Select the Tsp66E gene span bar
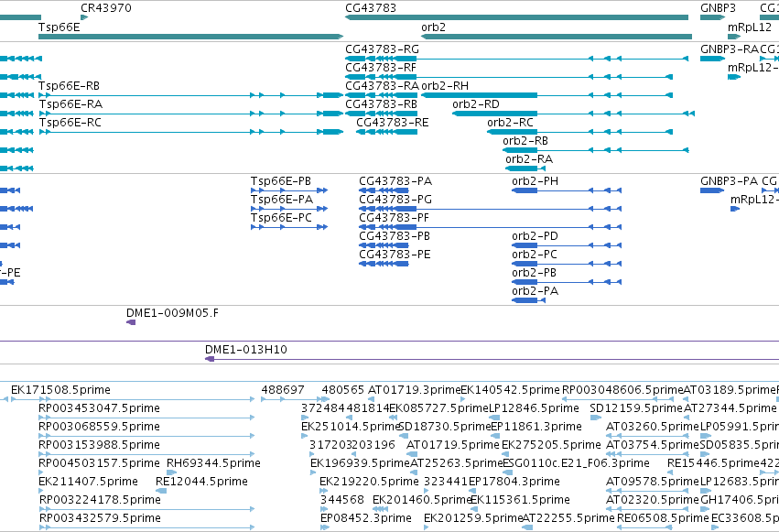 [190, 37]
